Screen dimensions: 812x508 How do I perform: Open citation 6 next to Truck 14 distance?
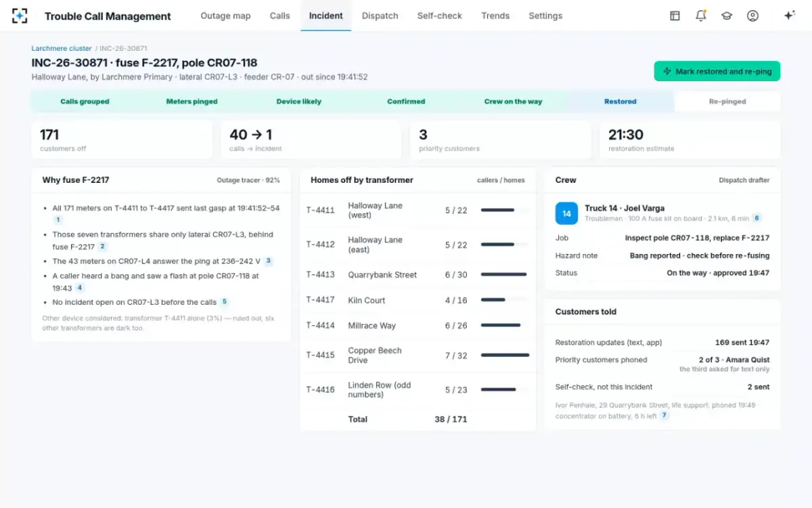(x=757, y=218)
